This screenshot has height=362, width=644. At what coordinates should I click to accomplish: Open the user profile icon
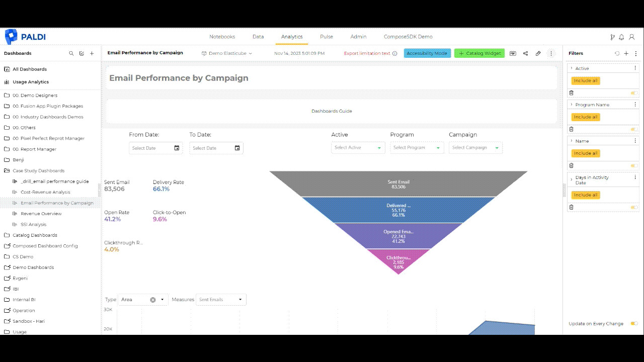click(631, 37)
